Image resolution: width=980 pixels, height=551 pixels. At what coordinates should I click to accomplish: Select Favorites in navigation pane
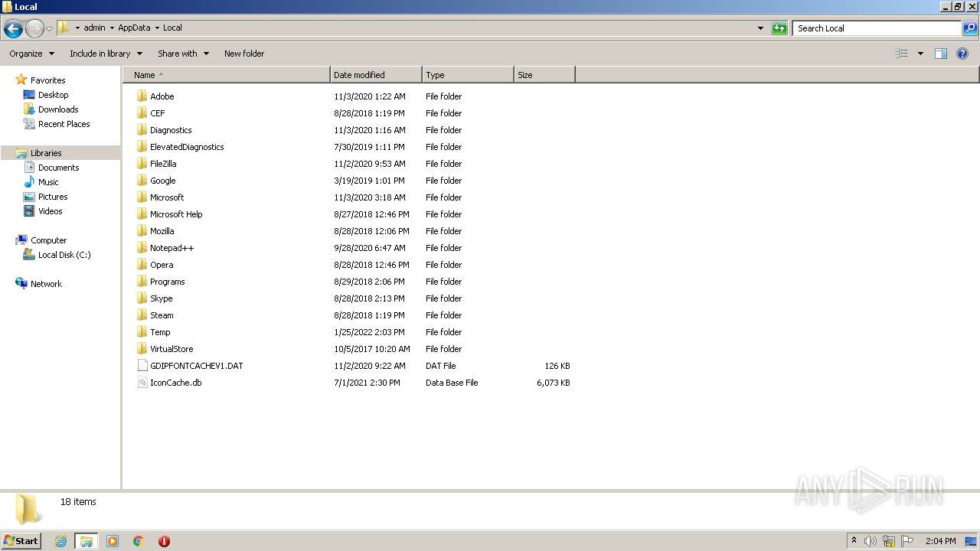click(x=47, y=80)
